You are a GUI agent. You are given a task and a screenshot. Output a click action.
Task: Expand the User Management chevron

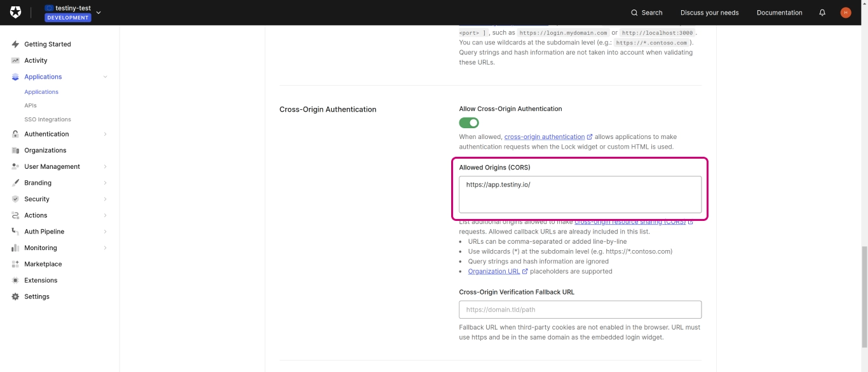click(x=105, y=167)
